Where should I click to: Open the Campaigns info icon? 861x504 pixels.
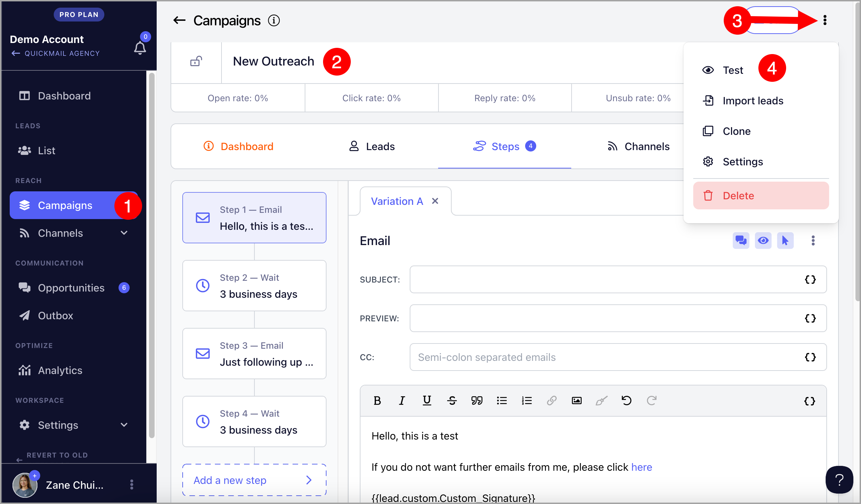[274, 20]
